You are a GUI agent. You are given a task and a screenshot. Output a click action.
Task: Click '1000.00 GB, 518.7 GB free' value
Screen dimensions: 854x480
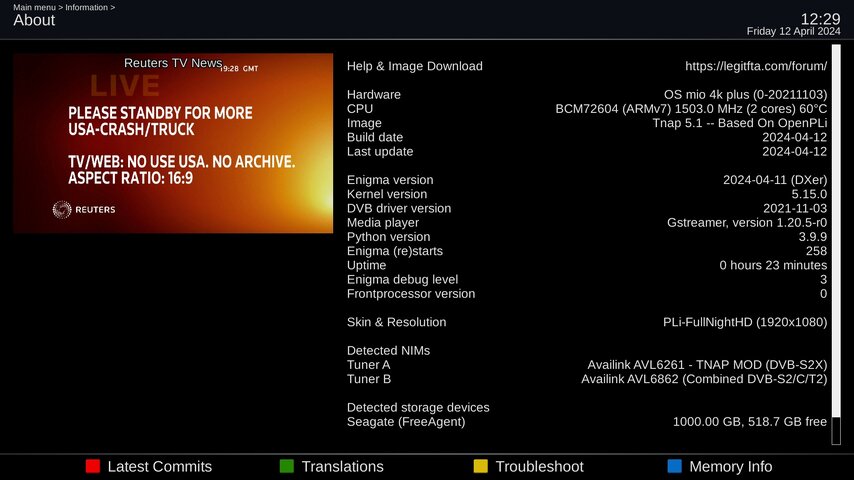coord(750,421)
